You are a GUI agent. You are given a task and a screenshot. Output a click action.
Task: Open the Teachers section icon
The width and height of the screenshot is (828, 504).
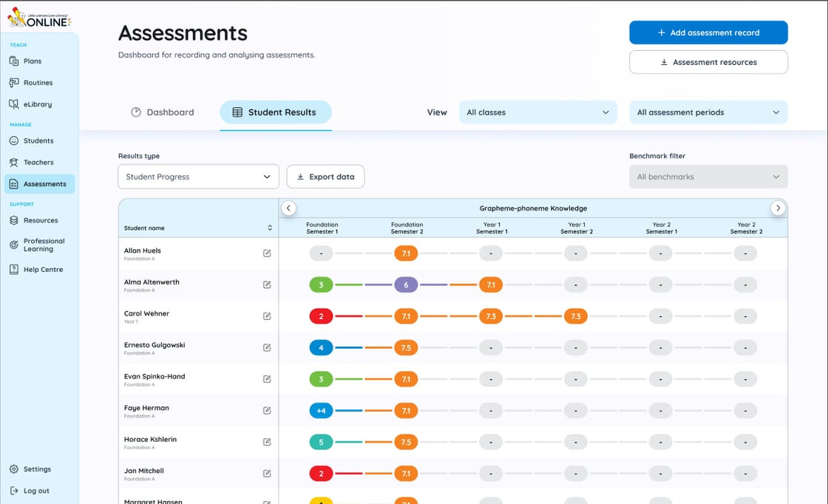14,163
